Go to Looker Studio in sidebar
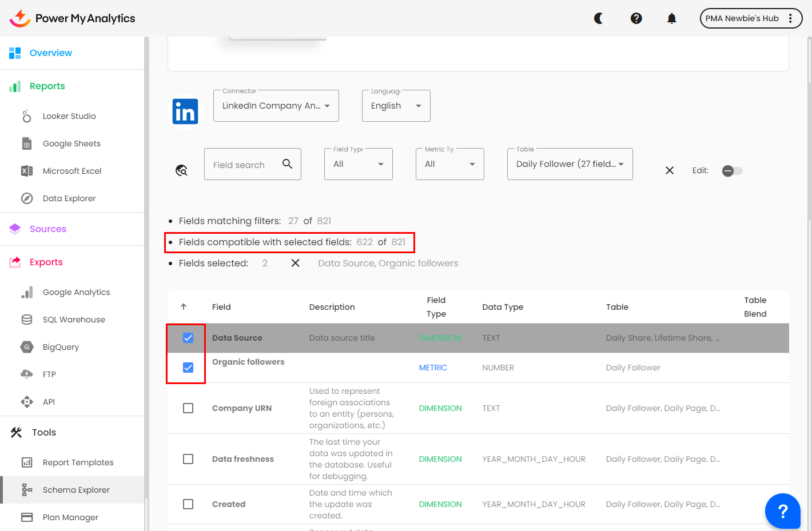 pyautogui.click(x=69, y=116)
